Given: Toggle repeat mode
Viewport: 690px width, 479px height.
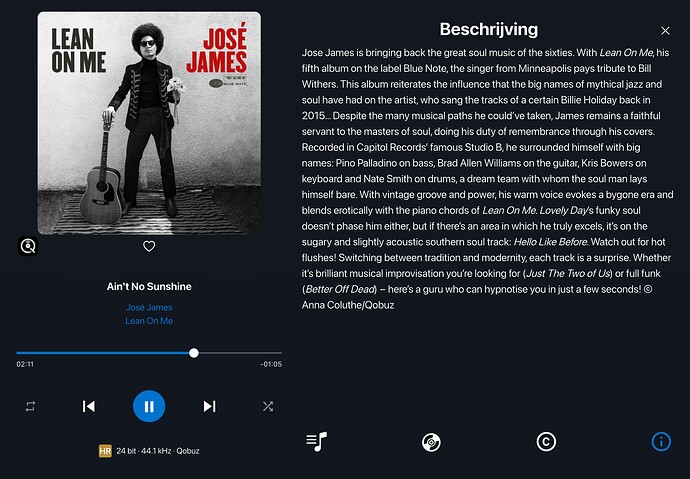Looking at the screenshot, I should pyautogui.click(x=30, y=406).
